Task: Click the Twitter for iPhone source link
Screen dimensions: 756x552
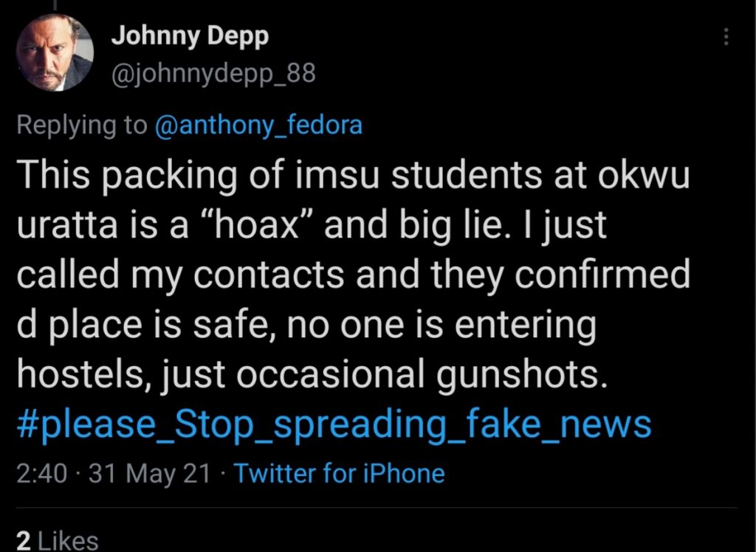Action: (340, 473)
